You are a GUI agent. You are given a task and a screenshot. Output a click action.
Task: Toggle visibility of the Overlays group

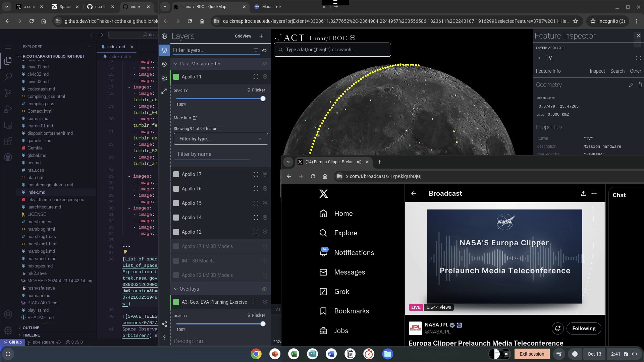pos(264,289)
